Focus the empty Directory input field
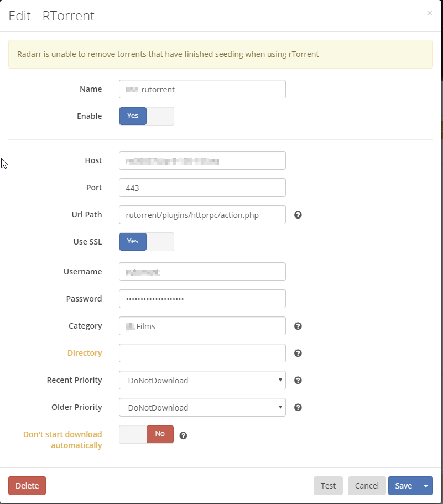 [202, 353]
